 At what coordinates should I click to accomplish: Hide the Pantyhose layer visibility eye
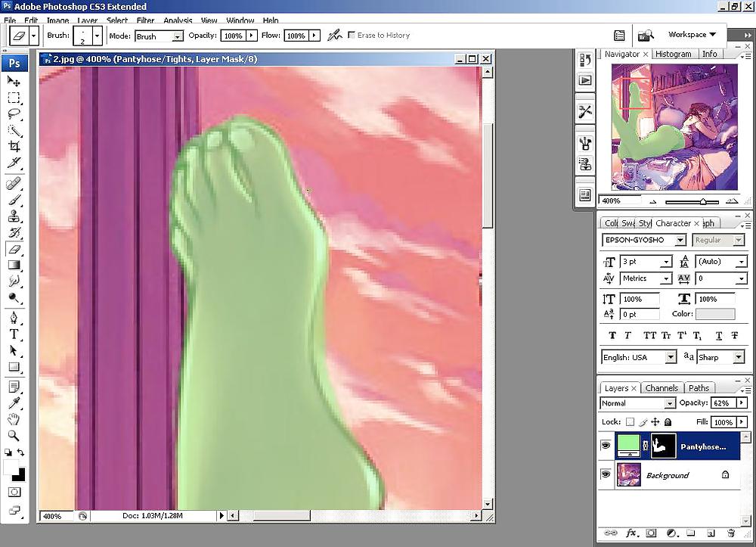606,446
